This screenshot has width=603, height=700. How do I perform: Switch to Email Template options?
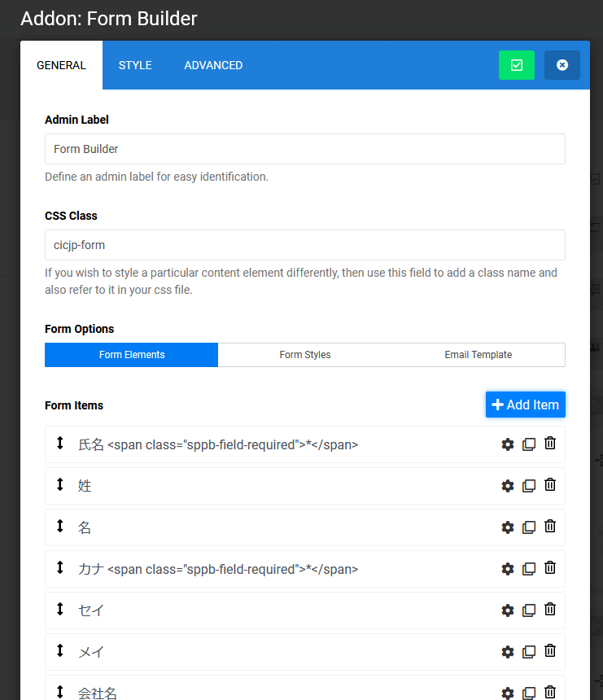[x=478, y=355]
